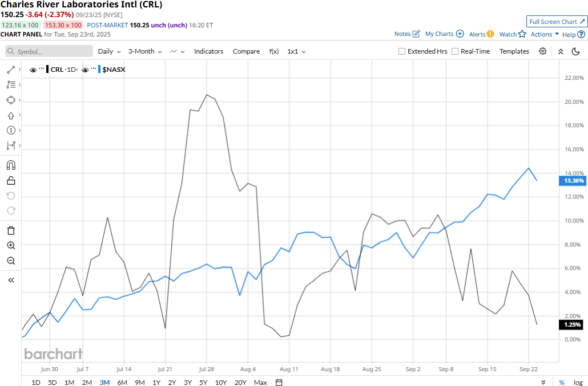Open the calendar date range picker
The image size is (588, 386).
click(279, 382)
